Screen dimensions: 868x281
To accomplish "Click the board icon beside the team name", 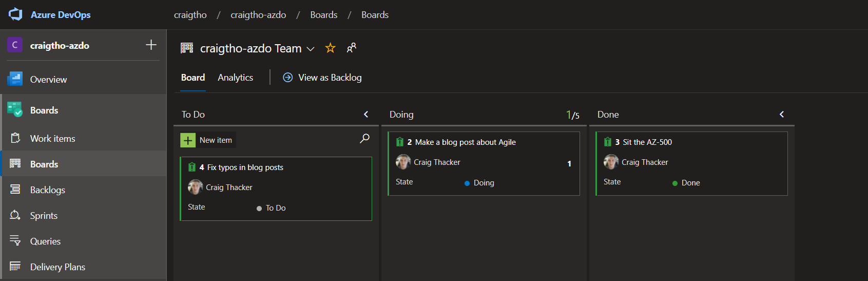I will click(x=187, y=48).
